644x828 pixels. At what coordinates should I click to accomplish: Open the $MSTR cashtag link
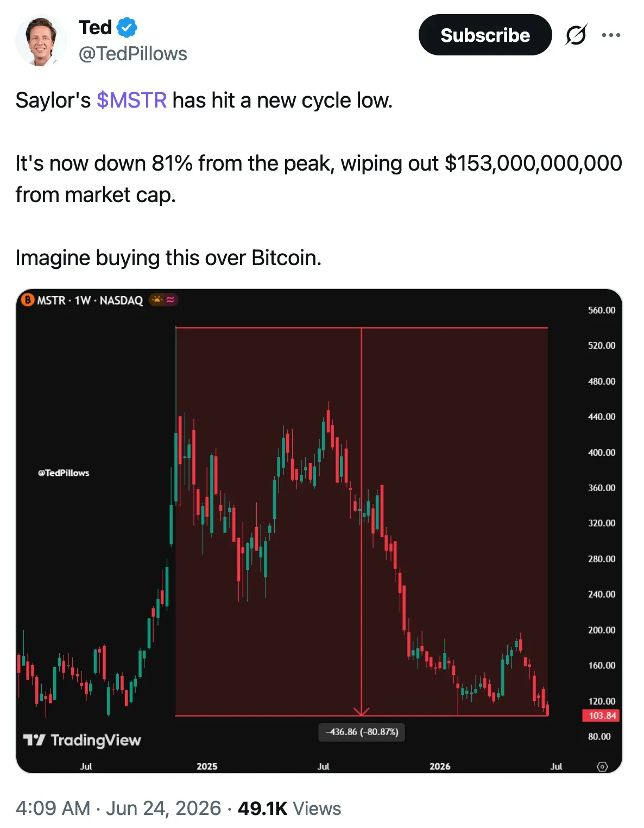pyautogui.click(x=131, y=101)
